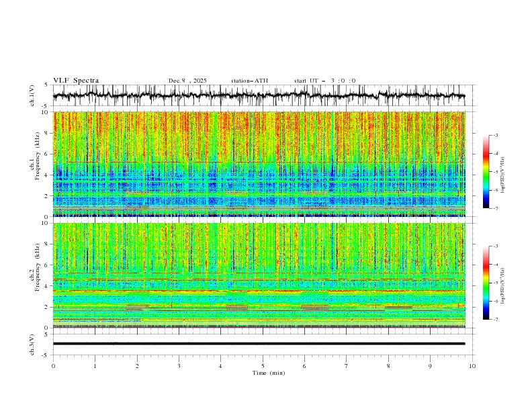Click time axis tick label "4"
Screen dimensions: 532x411
pos(221,366)
